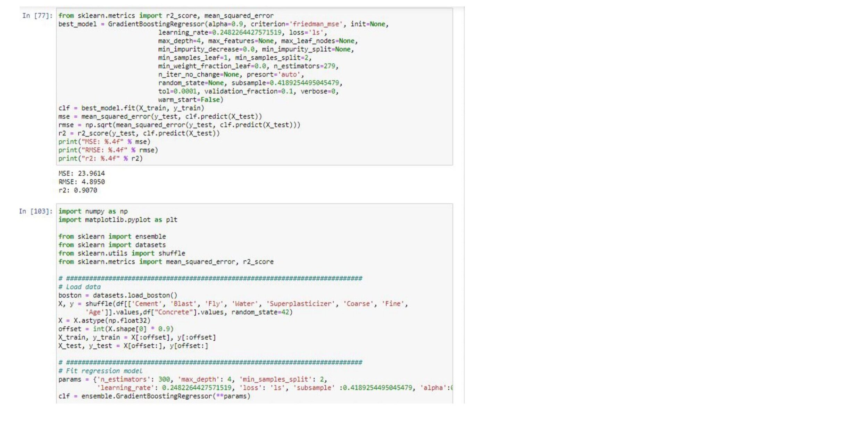
Task: Click the '# Load data' comment
Action: [80, 287]
